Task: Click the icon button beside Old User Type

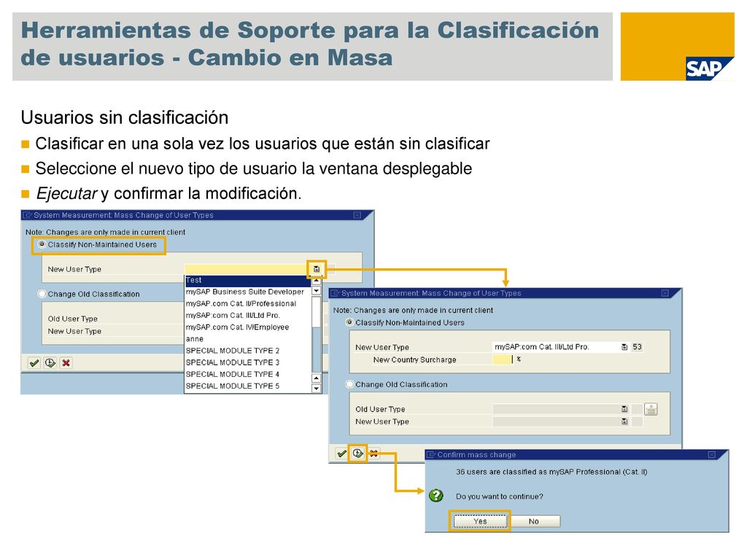Action: click(651, 409)
